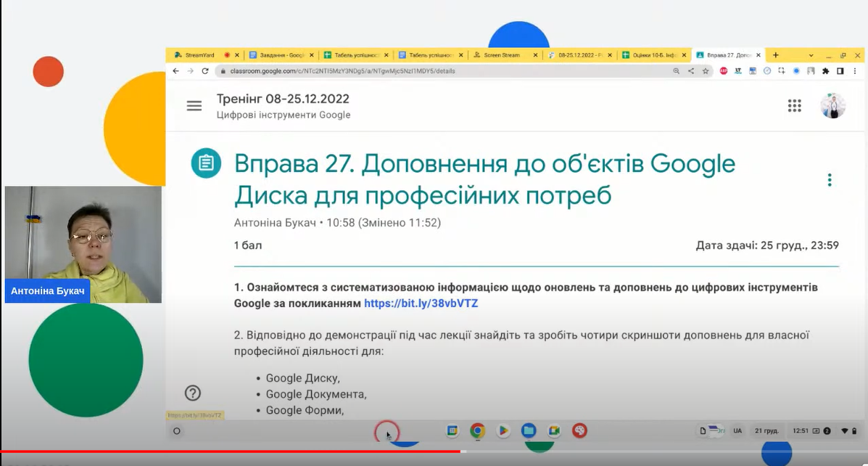Open the shelf holding space file icon

point(703,430)
